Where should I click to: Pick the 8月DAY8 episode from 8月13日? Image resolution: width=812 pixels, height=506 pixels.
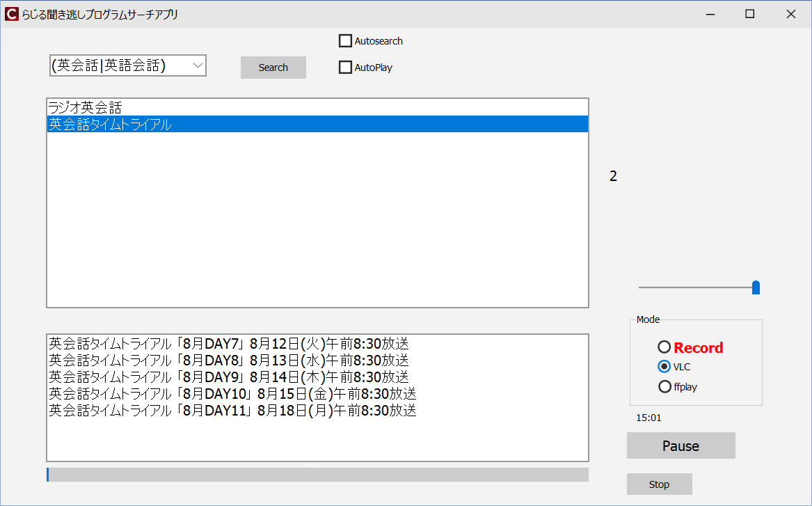229,360
